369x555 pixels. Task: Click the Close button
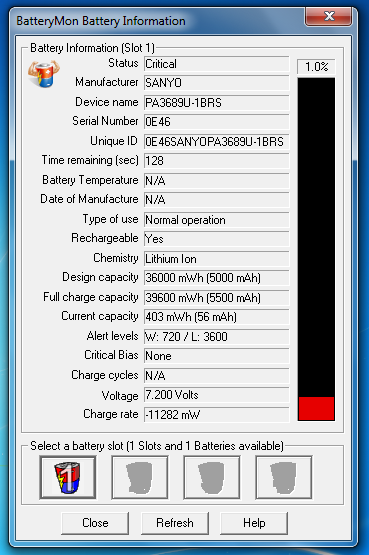[95, 523]
